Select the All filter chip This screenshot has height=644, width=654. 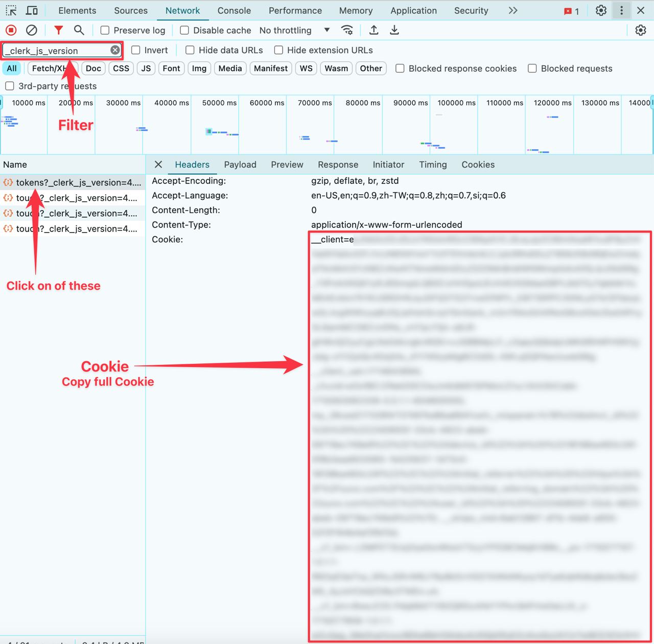click(12, 68)
